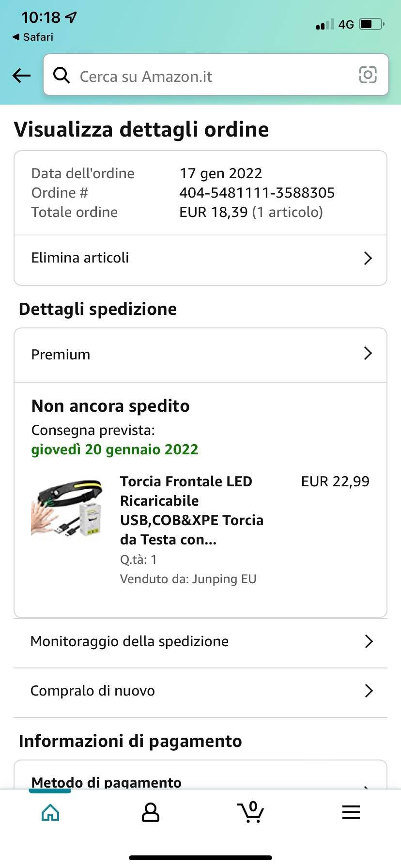The image size is (401, 868).
Task: Open the shopping cart icon
Action: [x=250, y=812]
